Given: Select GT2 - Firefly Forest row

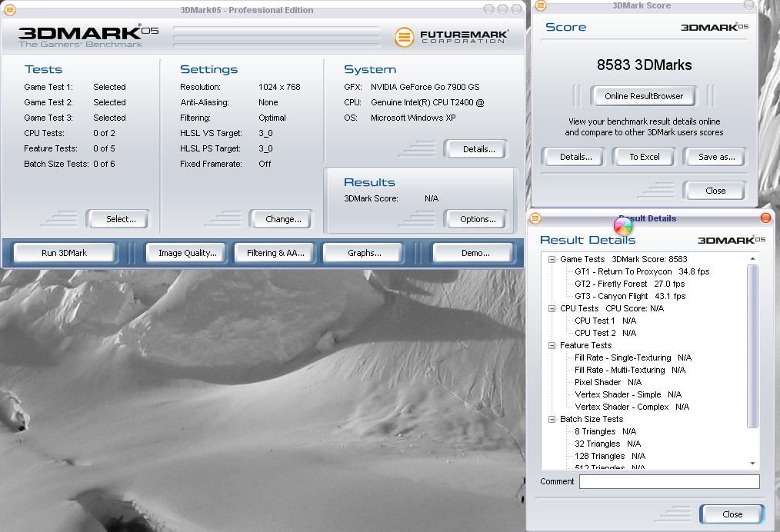Looking at the screenshot, I should pos(629,284).
